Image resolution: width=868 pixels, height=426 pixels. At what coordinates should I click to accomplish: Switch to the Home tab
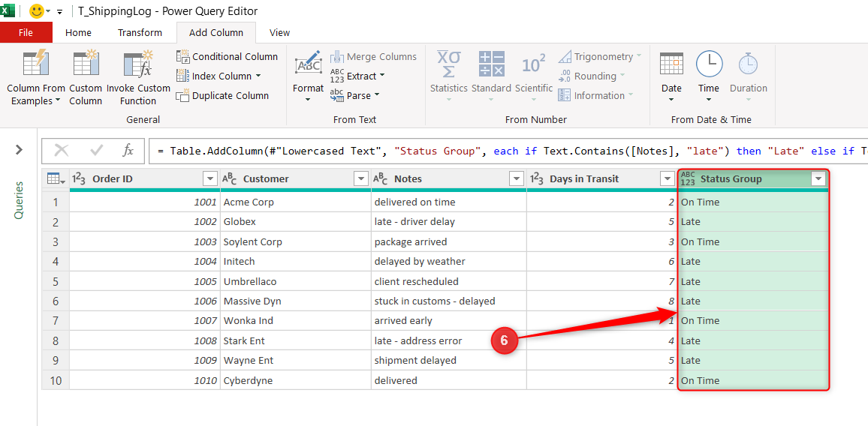point(78,33)
